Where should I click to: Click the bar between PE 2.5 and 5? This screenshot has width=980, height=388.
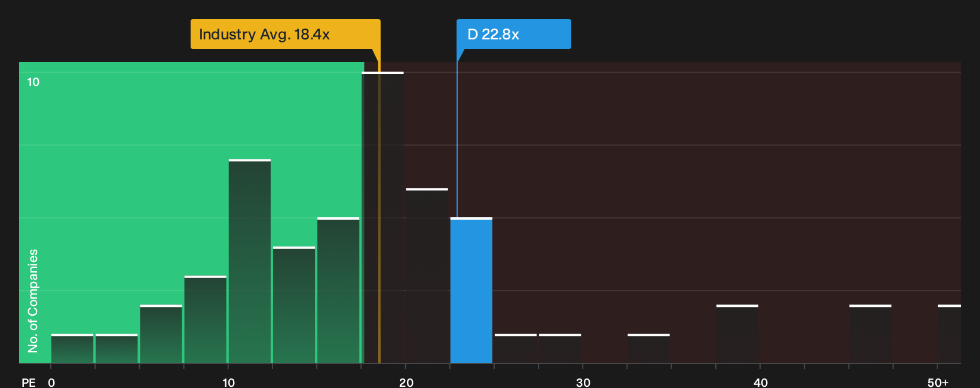[117, 349]
